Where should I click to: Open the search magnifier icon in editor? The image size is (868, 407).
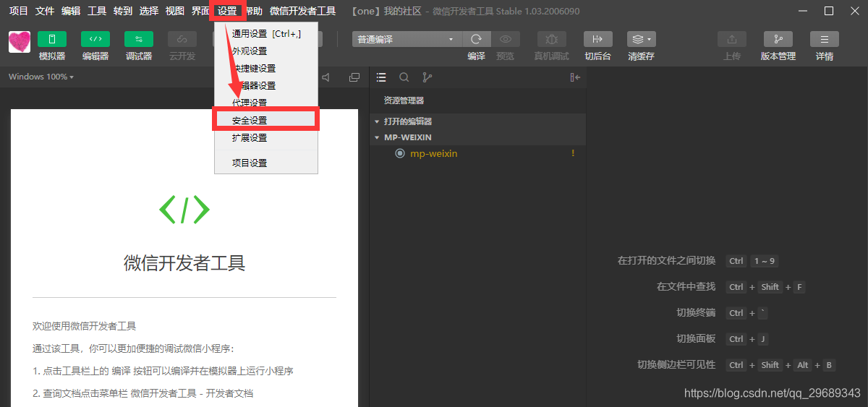tap(404, 77)
